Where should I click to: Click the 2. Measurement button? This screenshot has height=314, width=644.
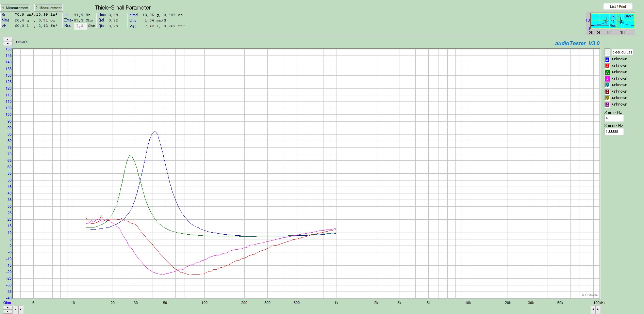coord(48,7)
